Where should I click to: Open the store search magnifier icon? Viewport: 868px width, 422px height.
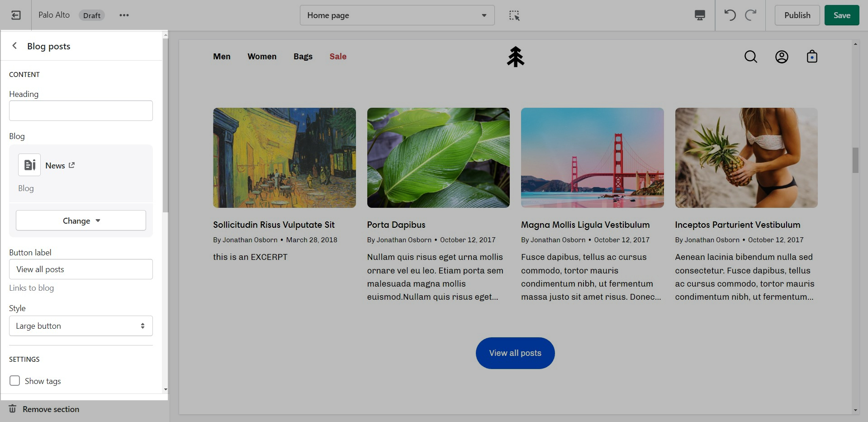[x=750, y=57]
